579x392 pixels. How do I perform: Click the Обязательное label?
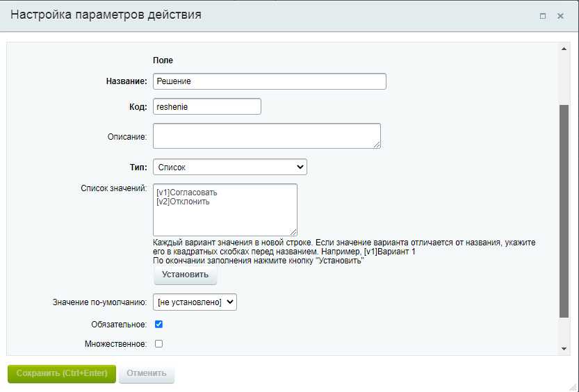click(x=119, y=325)
